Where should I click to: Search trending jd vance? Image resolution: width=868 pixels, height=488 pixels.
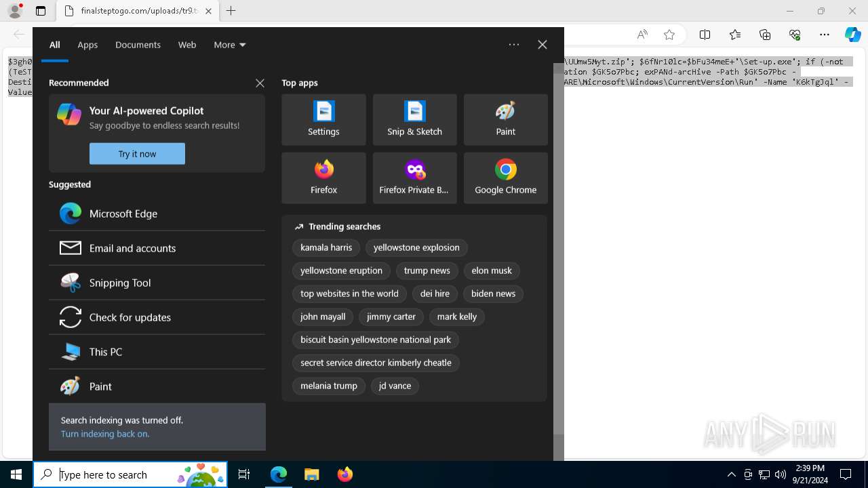tap(395, 386)
